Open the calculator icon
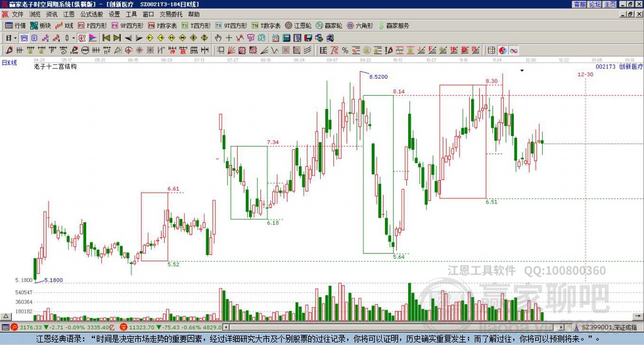The width and height of the screenshot is (644, 345). [287, 38]
